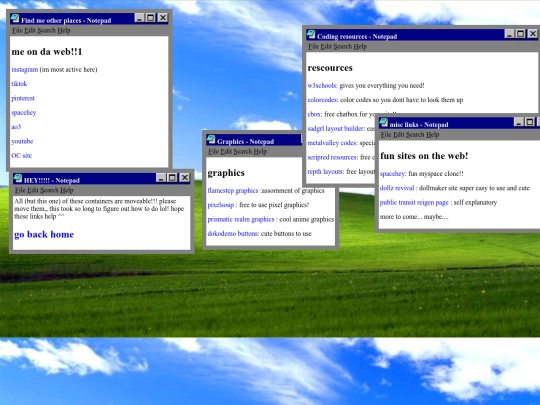540x405 pixels.
Task: Open the instagram link
Action: pos(24,70)
